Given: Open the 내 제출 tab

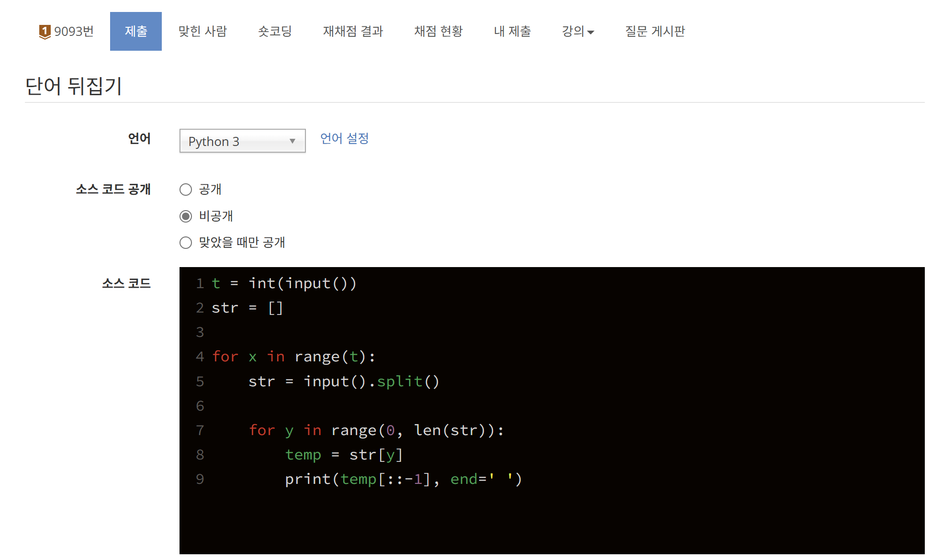Looking at the screenshot, I should coord(512,32).
